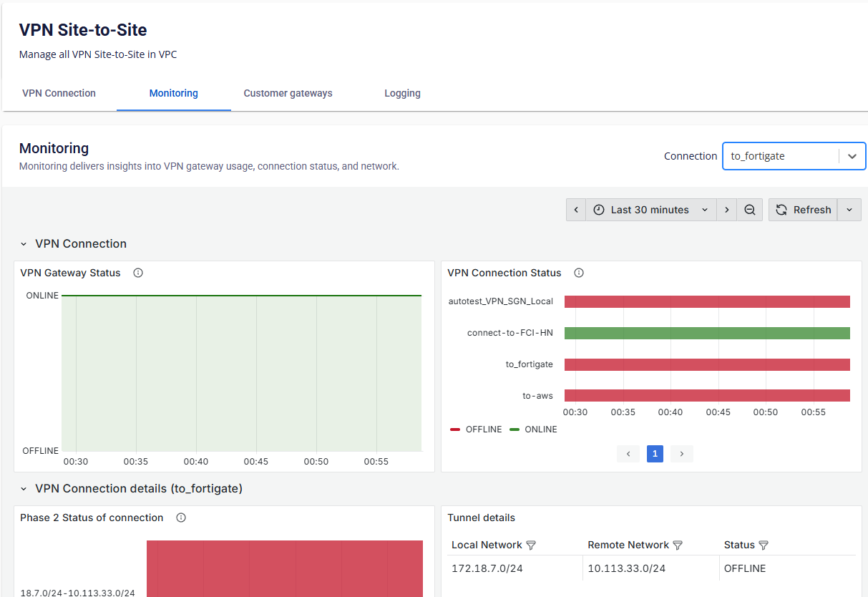Click the Phase 2 Status info icon

[181, 518]
